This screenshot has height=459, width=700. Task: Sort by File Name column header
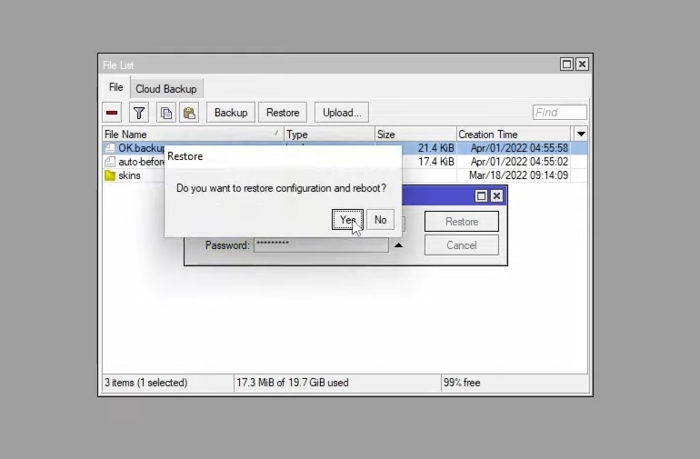pyautogui.click(x=190, y=134)
